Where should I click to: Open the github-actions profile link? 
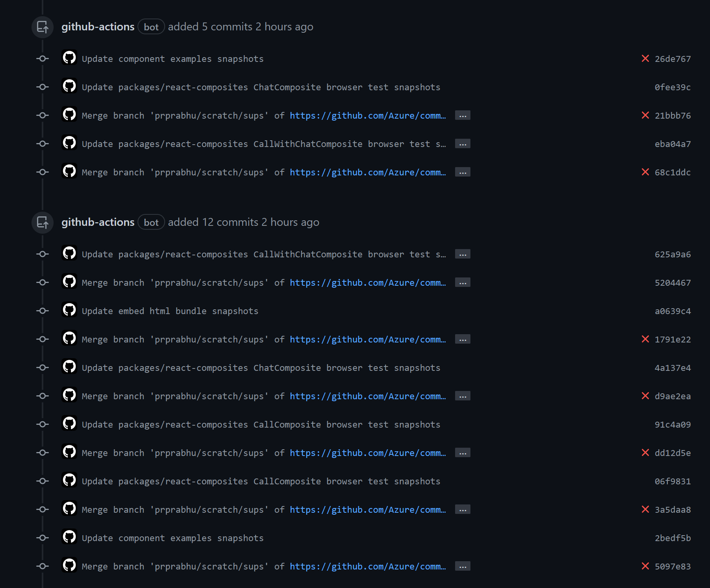[x=98, y=27]
